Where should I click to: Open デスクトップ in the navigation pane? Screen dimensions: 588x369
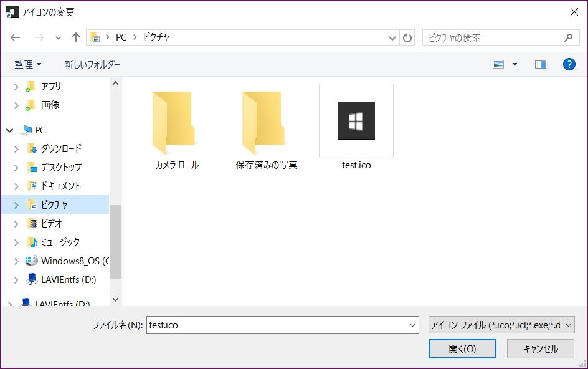pyautogui.click(x=61, y=167)
